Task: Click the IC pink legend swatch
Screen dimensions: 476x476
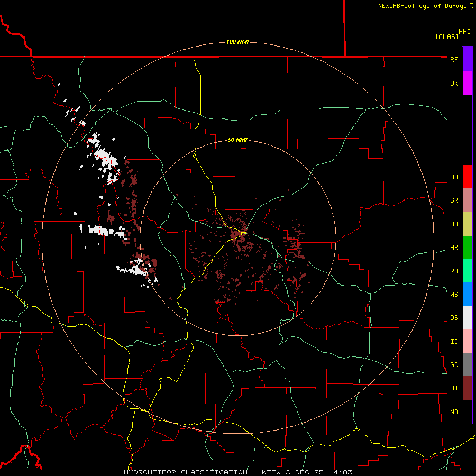Action: pos(467,341)
